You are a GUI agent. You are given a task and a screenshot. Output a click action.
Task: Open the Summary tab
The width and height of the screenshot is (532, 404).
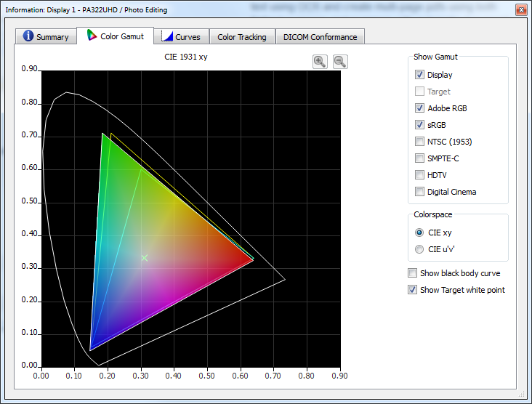pos(46,37)
